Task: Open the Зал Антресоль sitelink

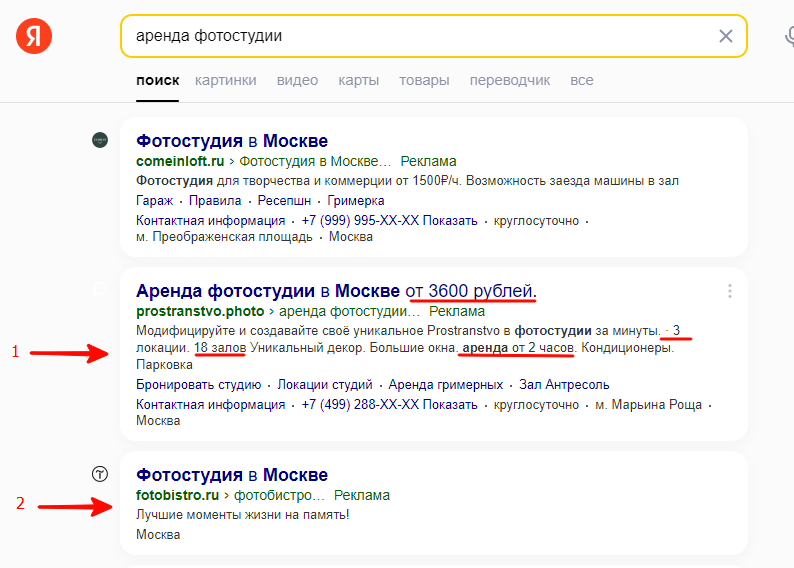Action: (564, 385)
